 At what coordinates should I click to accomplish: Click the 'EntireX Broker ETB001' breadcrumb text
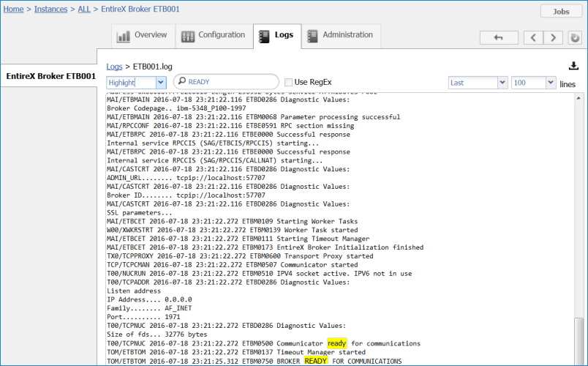[140, 9]
